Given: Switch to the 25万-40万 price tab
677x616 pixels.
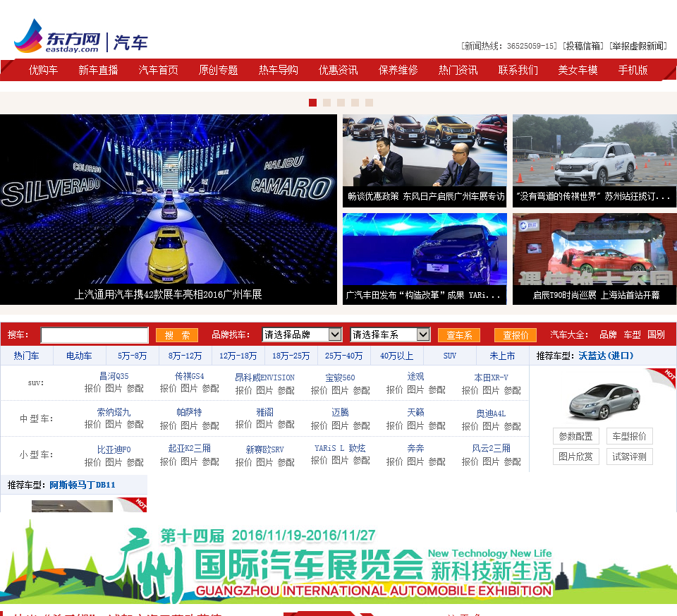Looking at the screenshot, I should [x=343, y=356].
